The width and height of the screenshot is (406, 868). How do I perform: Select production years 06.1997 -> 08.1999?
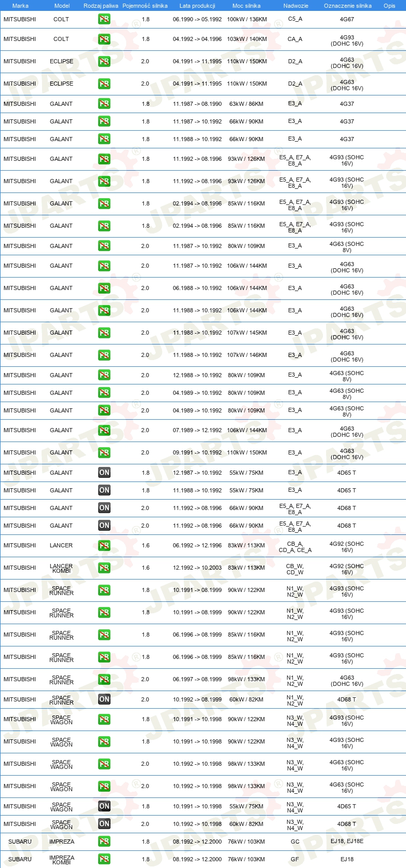[197, 679]
